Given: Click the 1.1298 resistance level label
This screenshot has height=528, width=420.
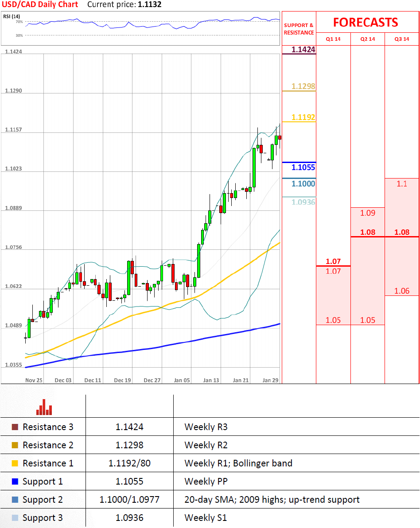Looking at the screenshot, I should pos(303,86).
